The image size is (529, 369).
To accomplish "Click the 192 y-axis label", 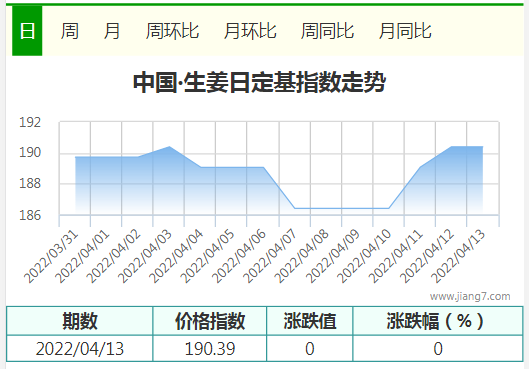I will click(30, 122).
